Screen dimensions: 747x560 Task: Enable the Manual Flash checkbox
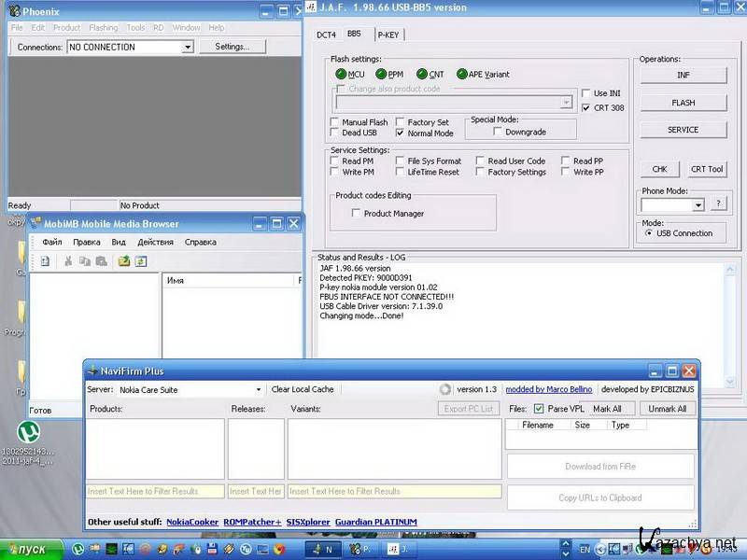point(335,122)
